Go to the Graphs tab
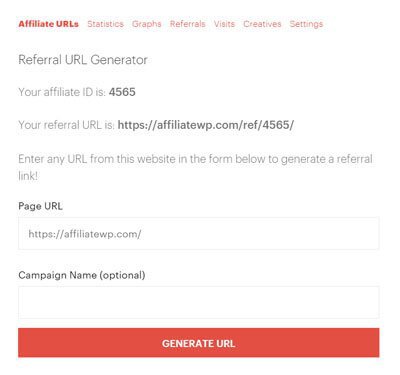 pos(147,24)
